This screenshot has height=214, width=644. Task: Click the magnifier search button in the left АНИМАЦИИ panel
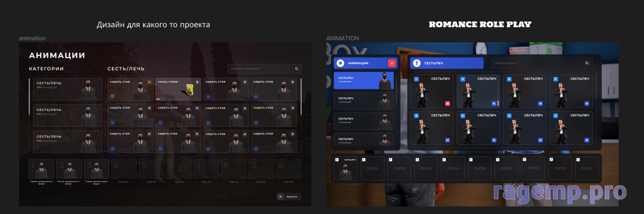point(296,69)
